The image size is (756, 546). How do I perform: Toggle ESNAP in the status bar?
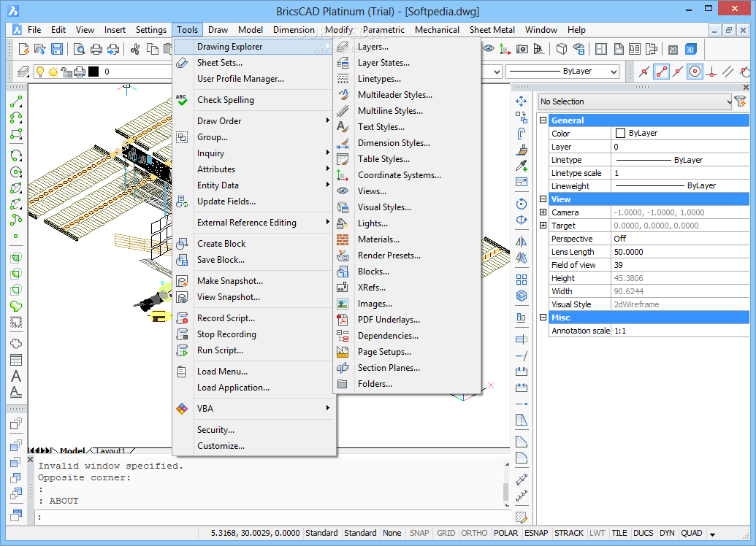click(536, 533)
